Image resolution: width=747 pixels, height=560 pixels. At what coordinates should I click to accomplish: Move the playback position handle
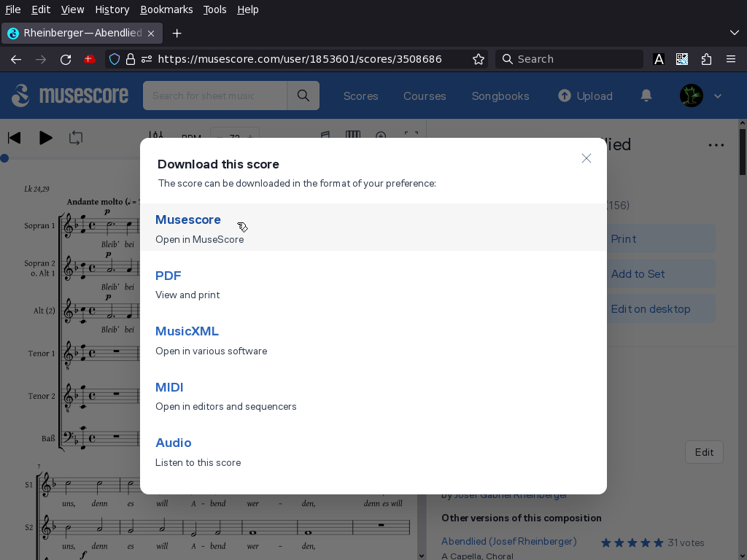(4, 158)
